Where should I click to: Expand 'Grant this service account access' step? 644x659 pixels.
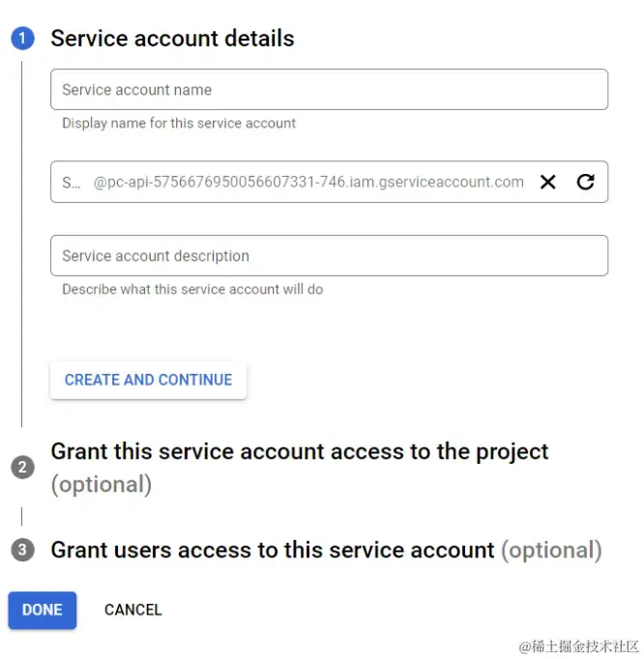coord(300,451)
